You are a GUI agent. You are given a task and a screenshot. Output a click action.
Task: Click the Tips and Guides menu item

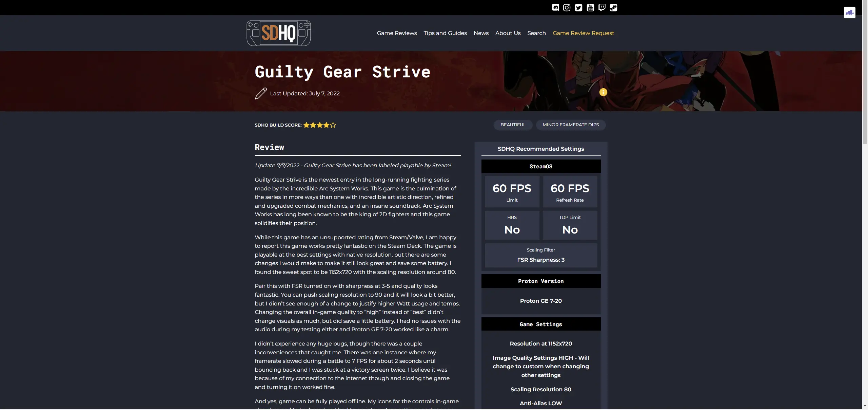click(x=446, y=33)
